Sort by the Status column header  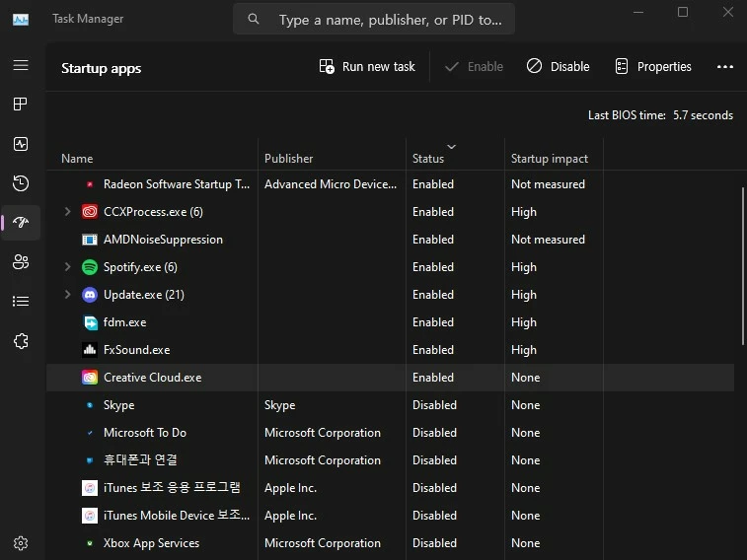click(428, 159)
